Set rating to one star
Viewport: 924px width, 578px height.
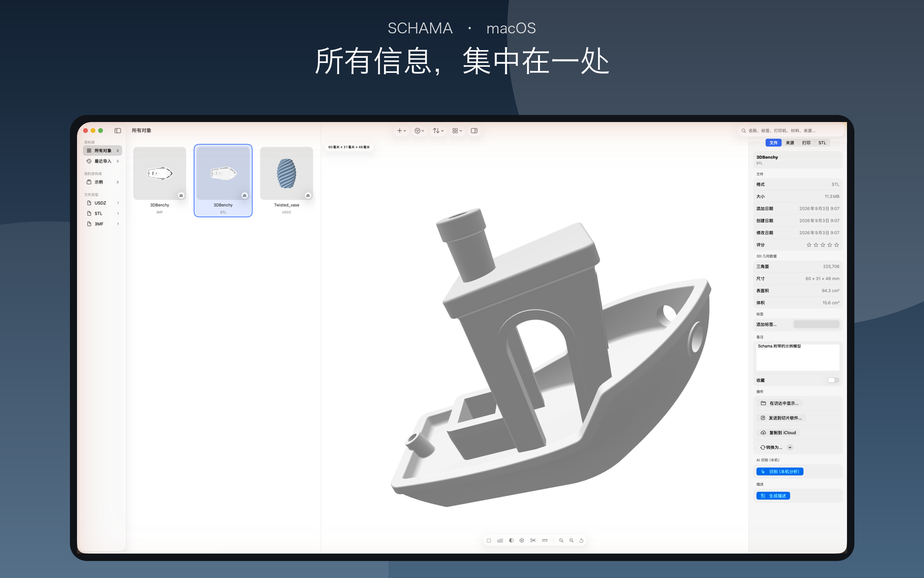(809, 245)
